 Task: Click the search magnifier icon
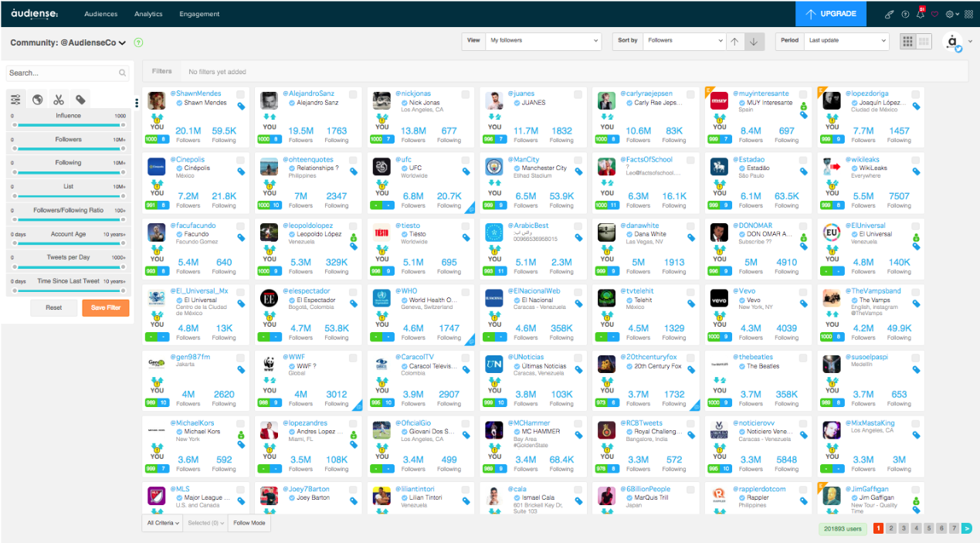(x=123, y=73)
